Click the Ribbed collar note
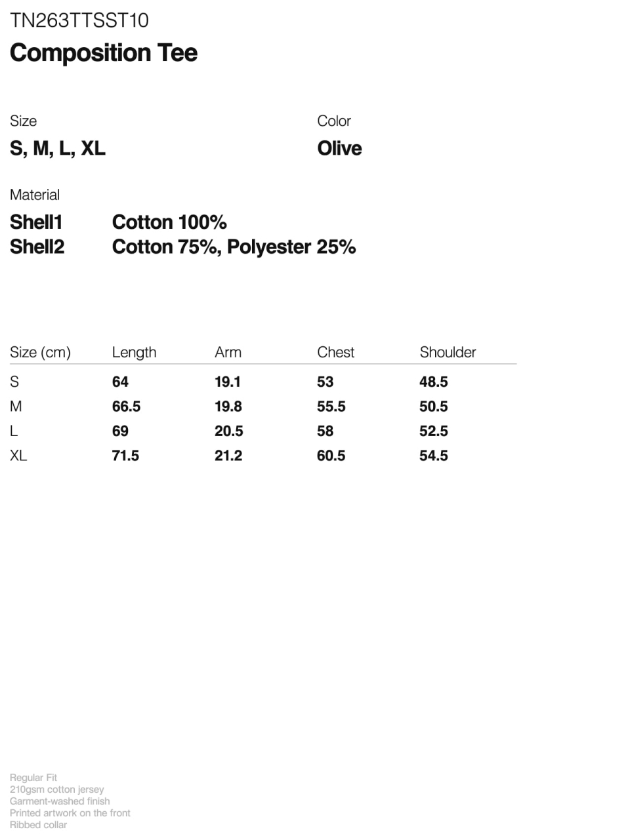Screen dimensions: 630x840 [x=39, y=825]
